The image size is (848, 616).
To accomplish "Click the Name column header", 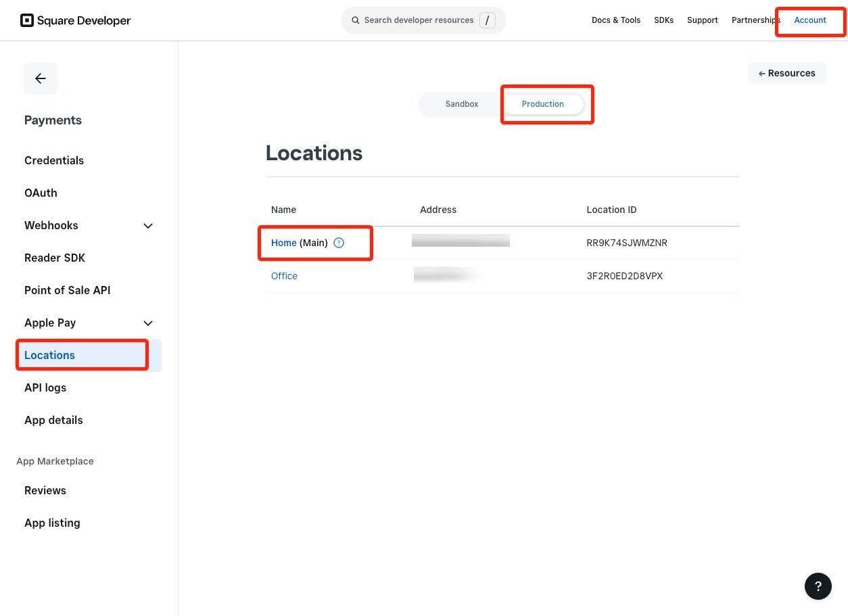I will (283, 210).
